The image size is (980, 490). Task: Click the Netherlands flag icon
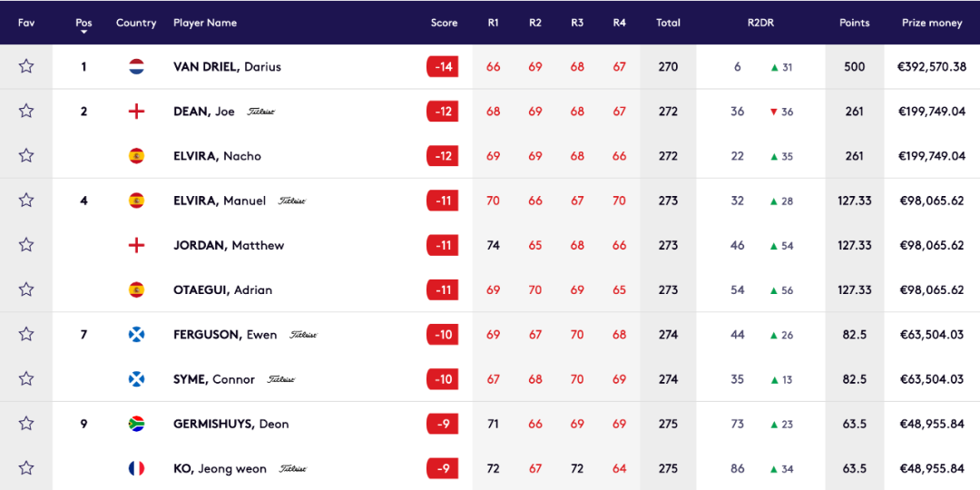[x=136, y=66]
